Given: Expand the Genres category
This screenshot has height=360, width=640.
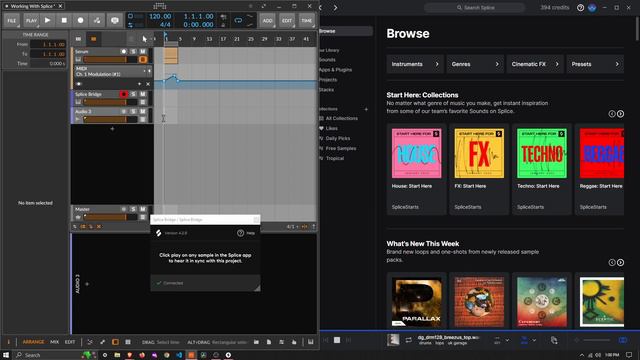Looking at the screenshot, I should tap(475, 64).
